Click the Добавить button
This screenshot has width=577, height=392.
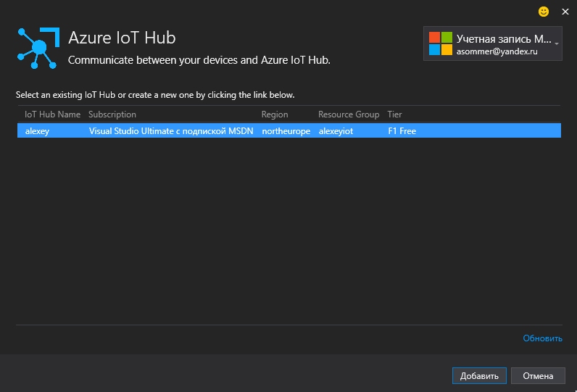pos(479,376)
